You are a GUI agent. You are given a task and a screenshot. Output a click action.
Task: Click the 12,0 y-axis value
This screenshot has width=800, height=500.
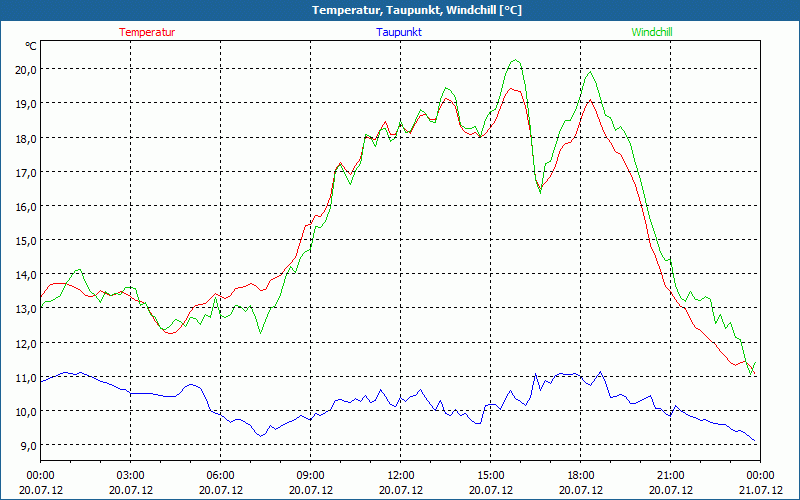tap(26, 343)
